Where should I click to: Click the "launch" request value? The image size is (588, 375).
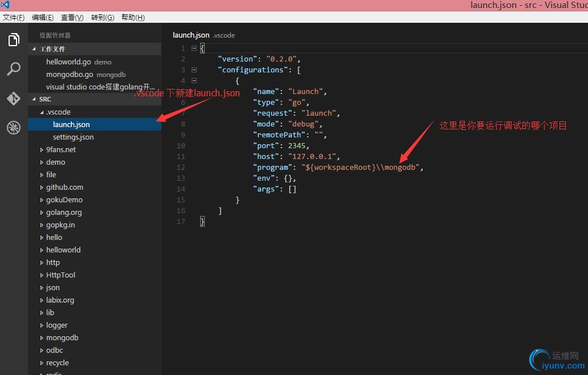(319, 113)
